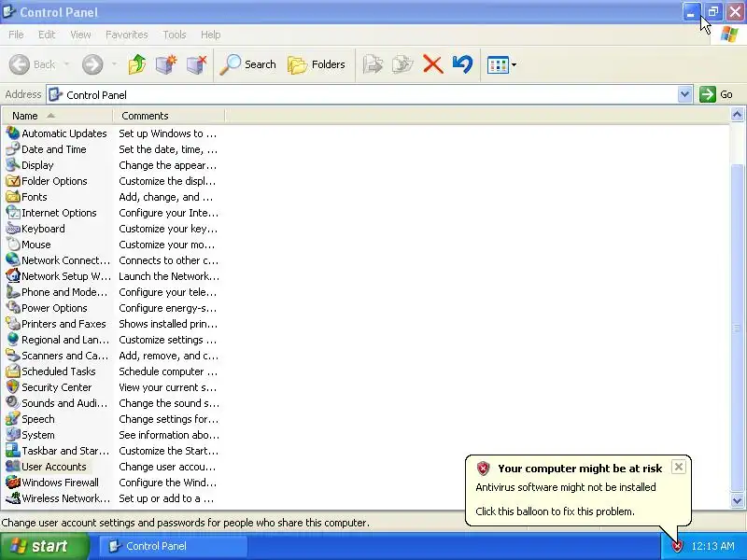Open the Help menu

210,35
